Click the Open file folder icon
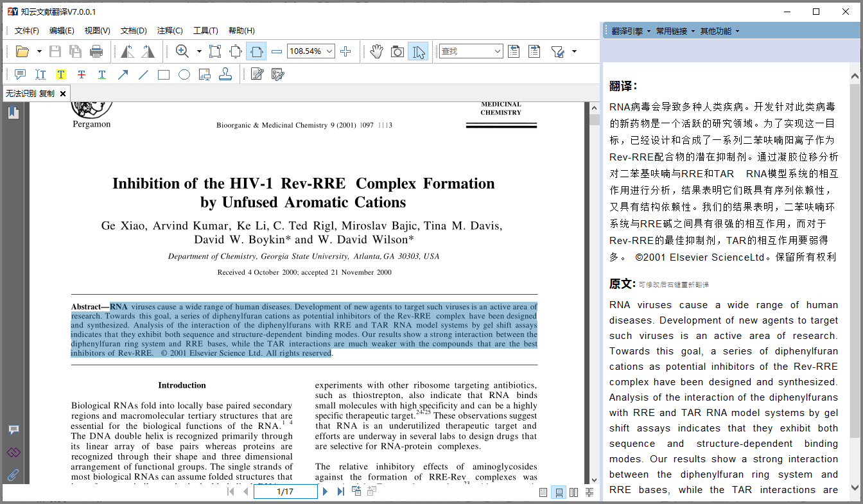Image resolution: width=863 pixels, height=504 pixels. pyautogui.click(x=22, y=51)
